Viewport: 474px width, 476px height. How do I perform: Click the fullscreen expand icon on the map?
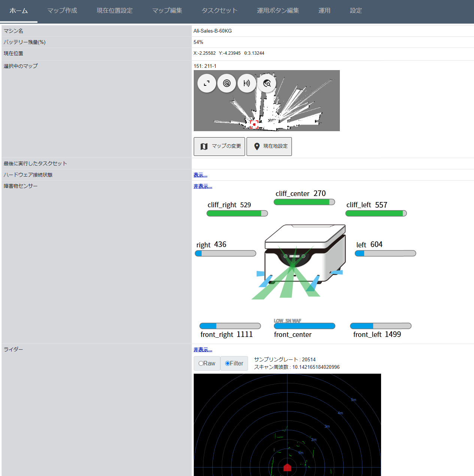coord(207,83)
